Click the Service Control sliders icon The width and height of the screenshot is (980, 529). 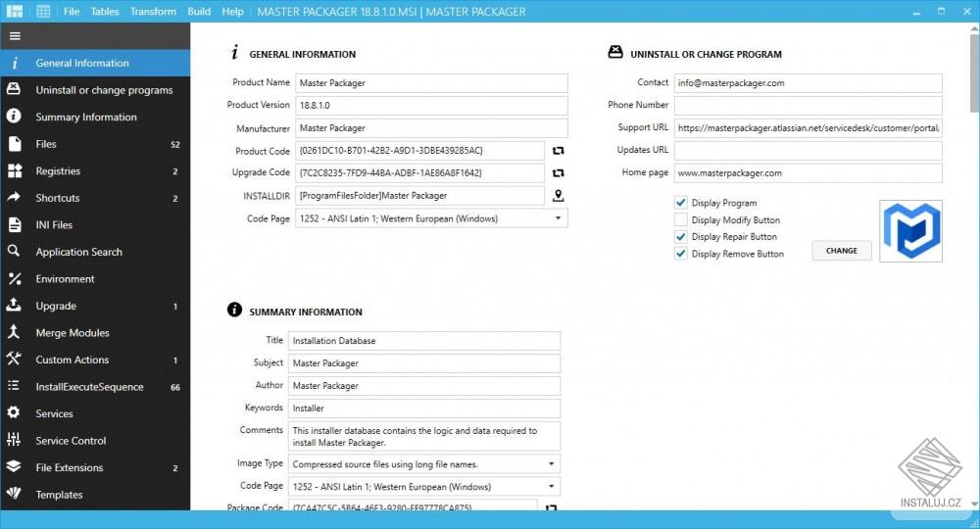[14, 440]
